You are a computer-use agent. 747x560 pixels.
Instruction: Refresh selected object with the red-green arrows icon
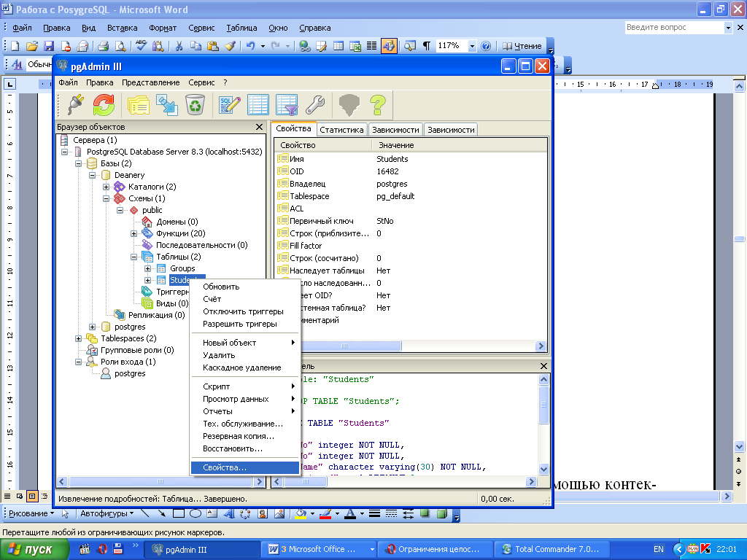point(104,105)
